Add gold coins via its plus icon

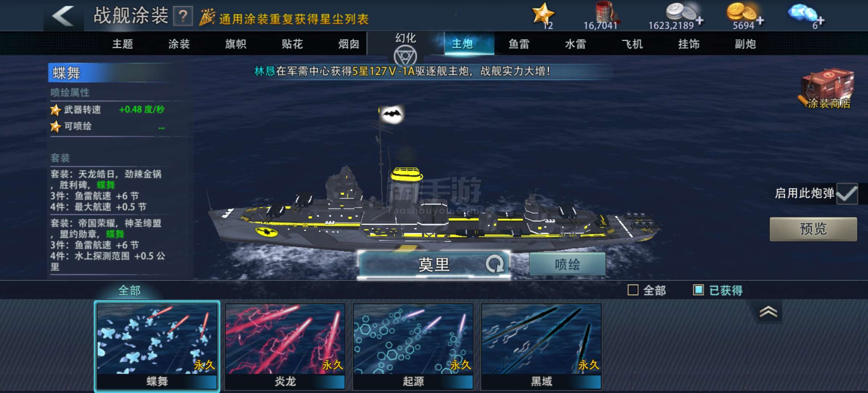coord(760,20)
